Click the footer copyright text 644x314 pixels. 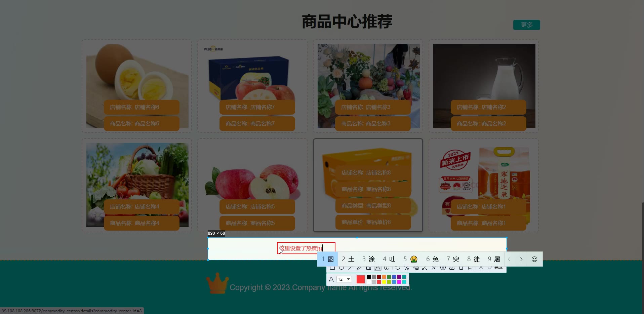pyautogui.click(x=321, y=287)
